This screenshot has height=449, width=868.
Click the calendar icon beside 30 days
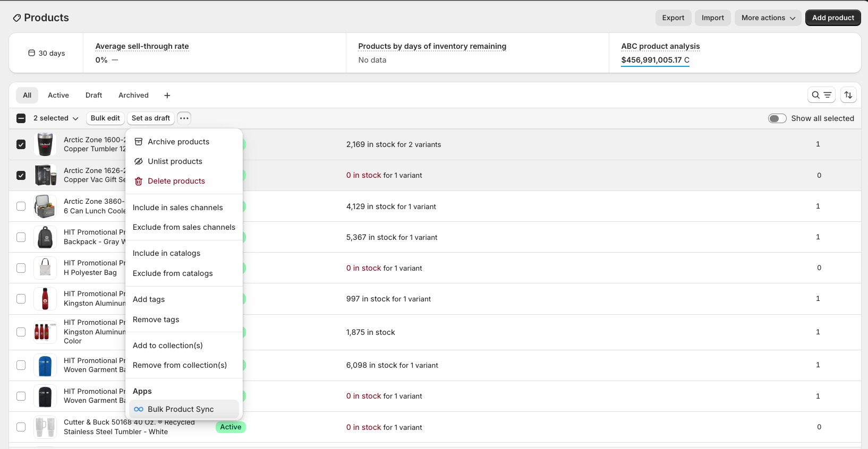pos(32,53)
